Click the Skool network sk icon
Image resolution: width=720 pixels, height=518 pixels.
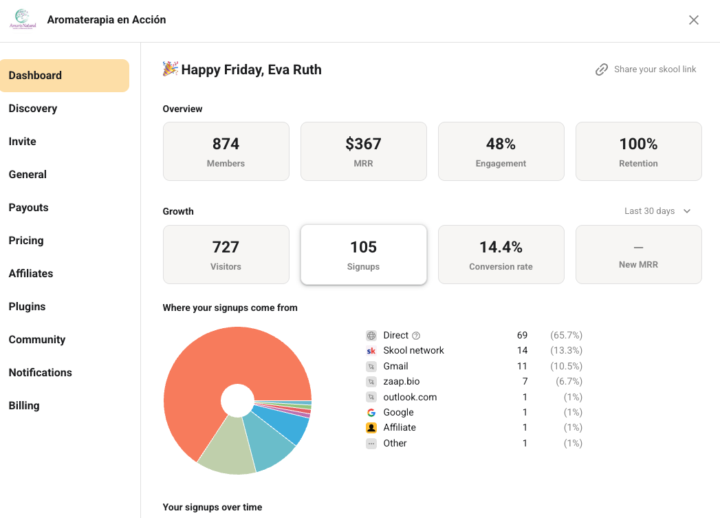(x=371, y=351)
